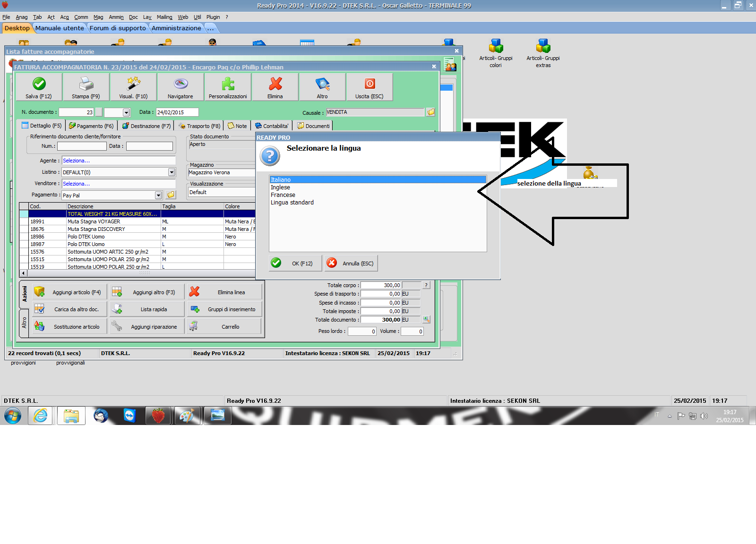This screenshot has width=756, height=544.
Task: Open the Documenti tab
Action: (313, 126)
